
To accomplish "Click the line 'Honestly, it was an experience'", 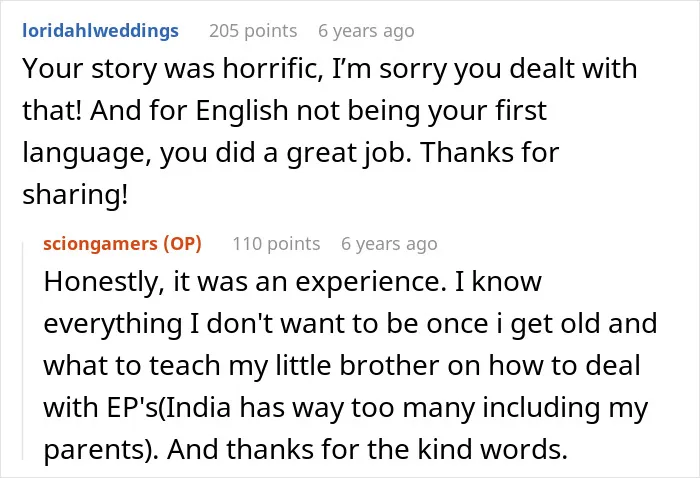I will [x=292, y=282].
